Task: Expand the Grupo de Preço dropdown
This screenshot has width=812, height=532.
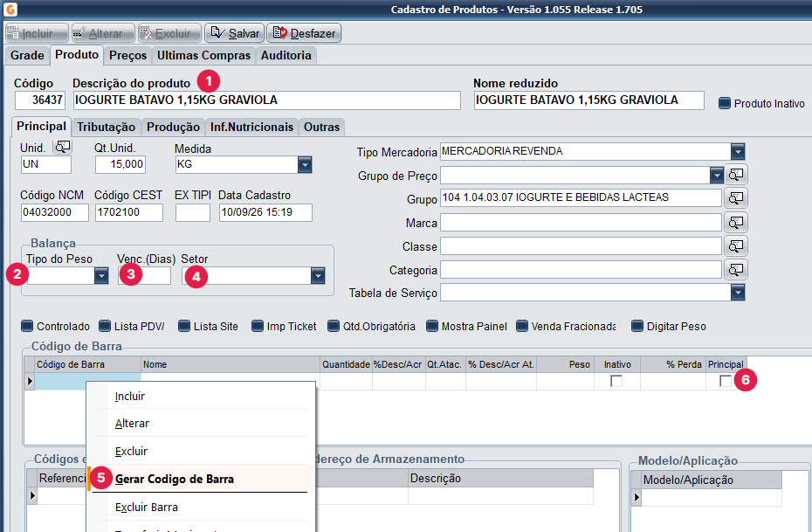Action: pyautogui.click(x=717, y=176)
